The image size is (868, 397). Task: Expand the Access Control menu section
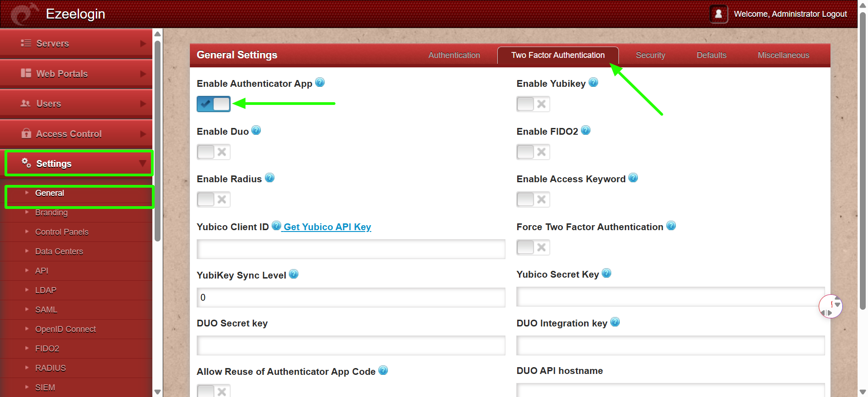click(x=76, y=134)
